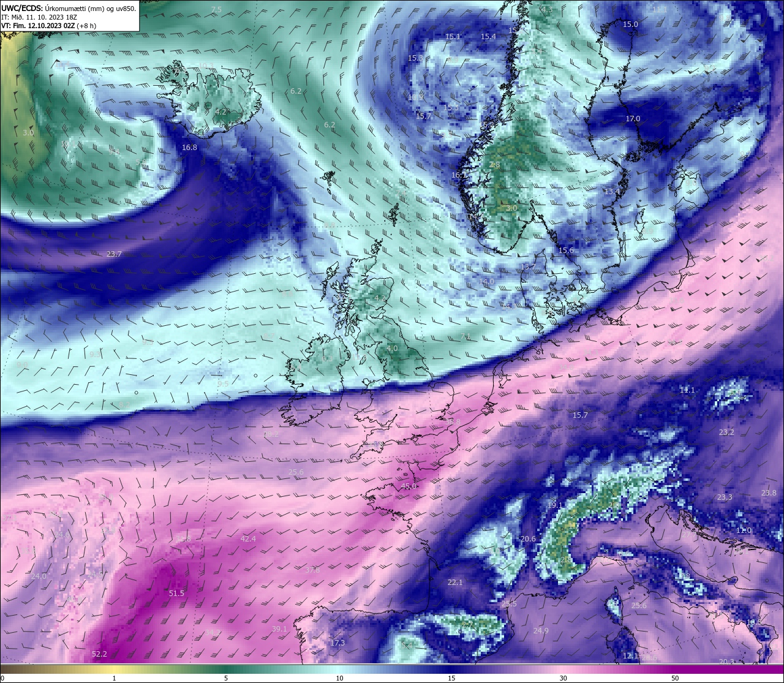Click the 25.5 value near southern France coast

click(509, 604)
